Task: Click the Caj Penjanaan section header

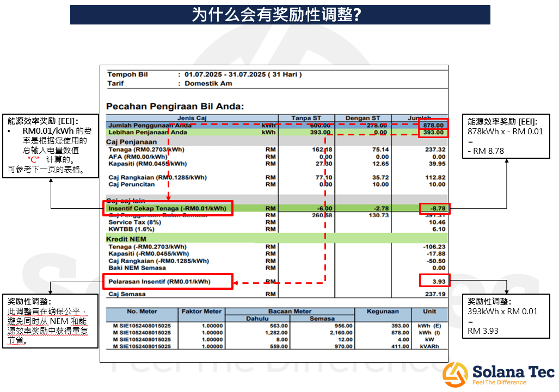Action: (131, 142)
